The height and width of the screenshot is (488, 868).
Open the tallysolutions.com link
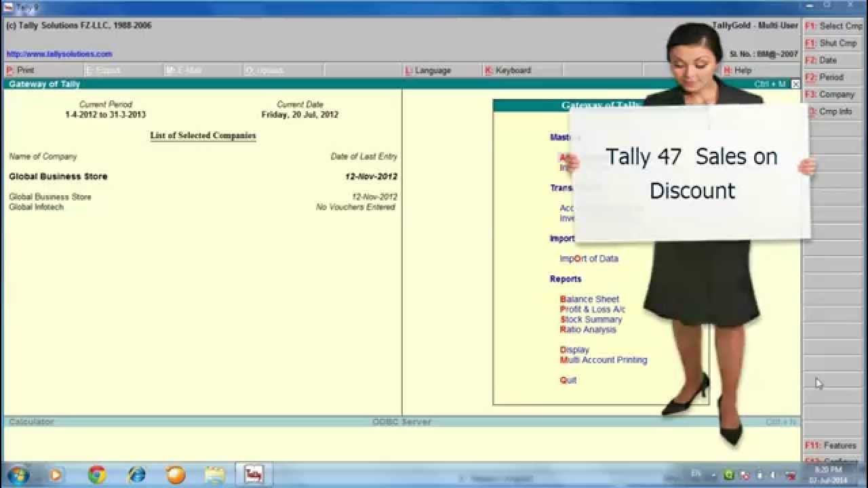[x=59, y=54]
